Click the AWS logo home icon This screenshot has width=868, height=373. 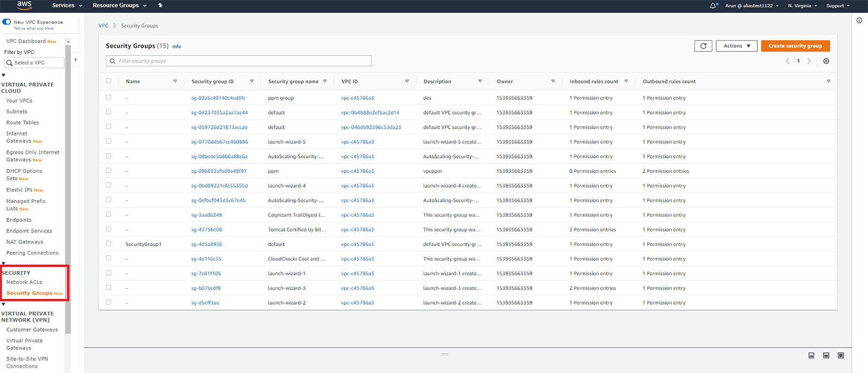coord(24,5)
